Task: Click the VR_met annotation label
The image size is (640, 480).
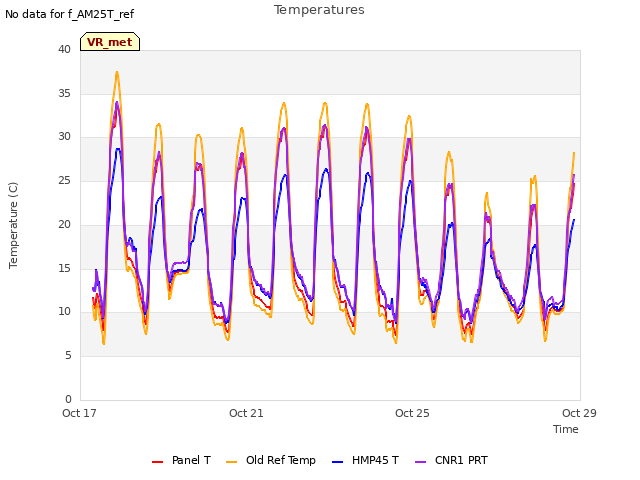Action: (110, 42)
